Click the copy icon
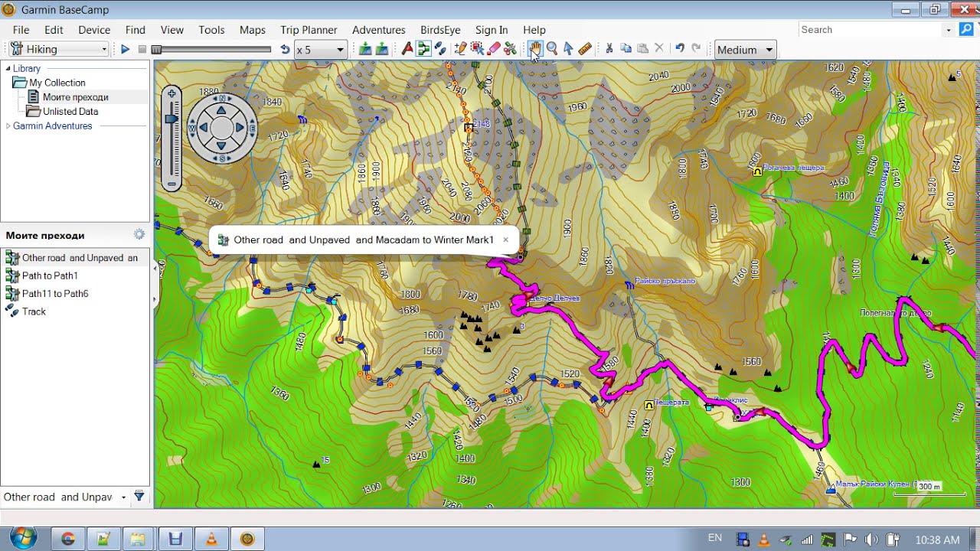980x551 pixels. (626, 49)
